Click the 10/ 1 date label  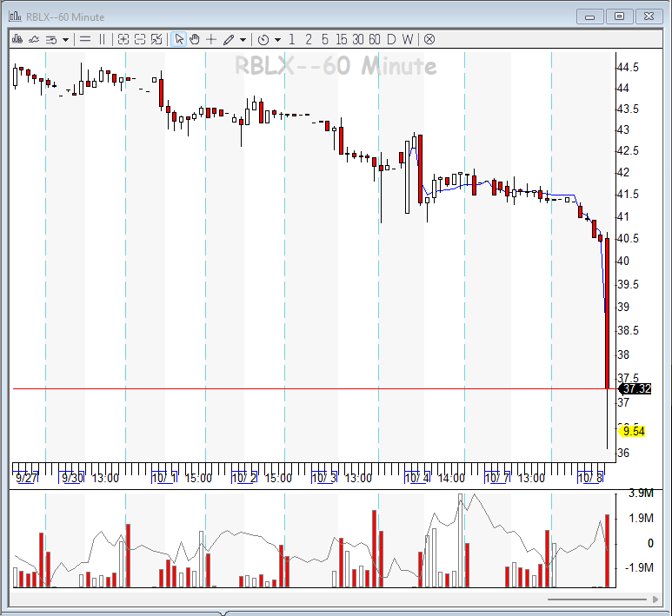point(164,478)
